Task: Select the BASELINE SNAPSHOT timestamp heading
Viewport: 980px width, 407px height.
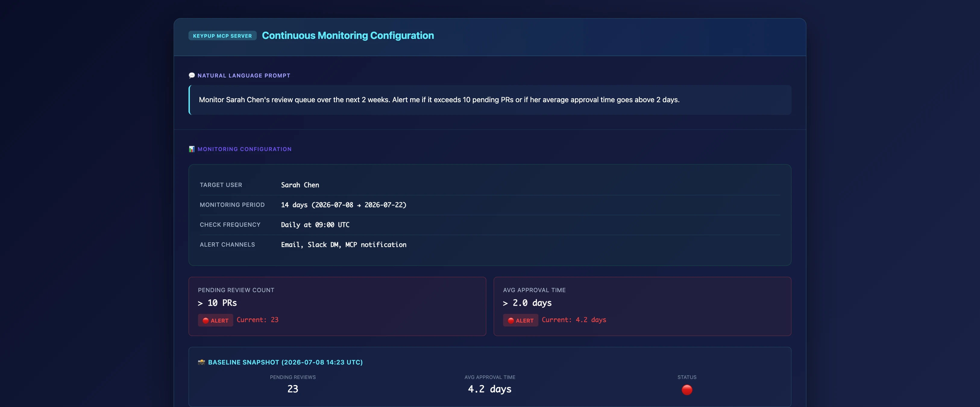Action: click(x=285, y=362)
